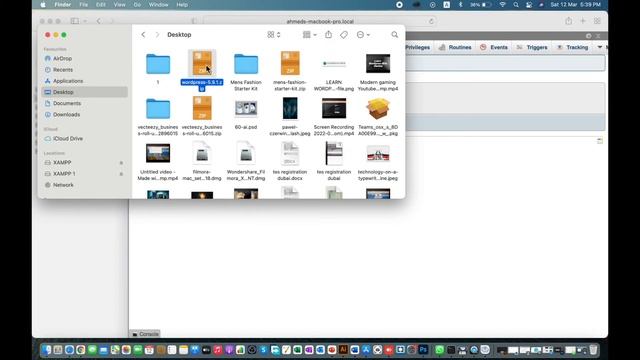Image resolution: width=640 pixels, height=360 pixels.
Task: Open Downloads in Finder sidebar
Action: (x=66, y=115)
